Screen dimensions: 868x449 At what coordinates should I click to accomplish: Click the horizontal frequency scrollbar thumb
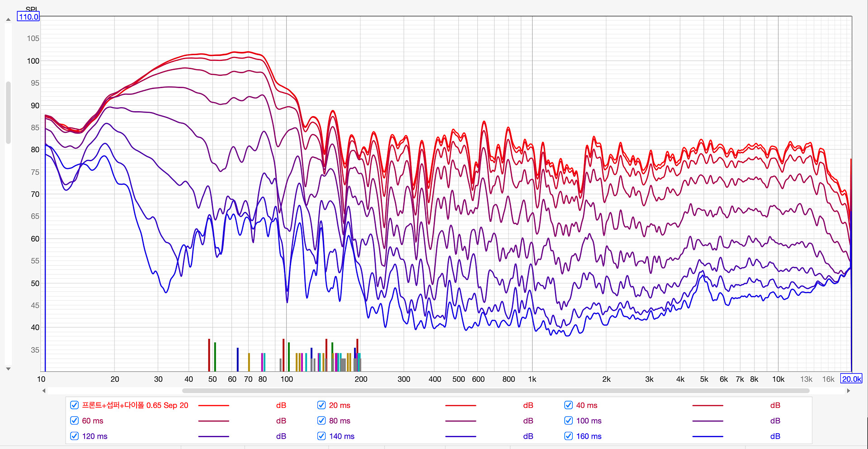click(495, 391)
